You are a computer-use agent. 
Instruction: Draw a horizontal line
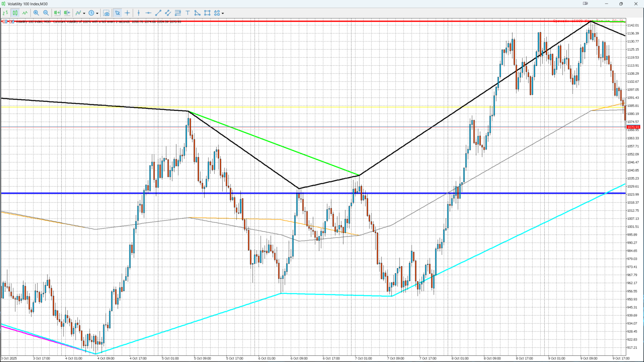(148, 13)
